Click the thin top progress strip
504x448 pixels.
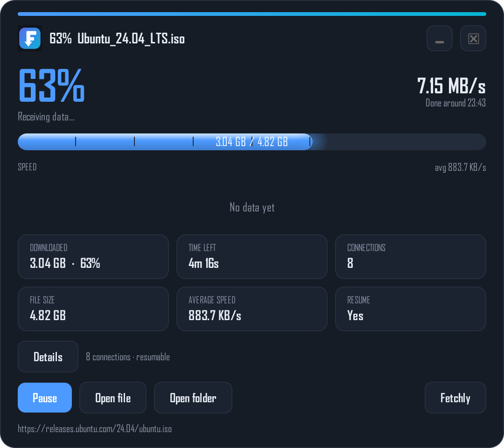coord(252,14)
